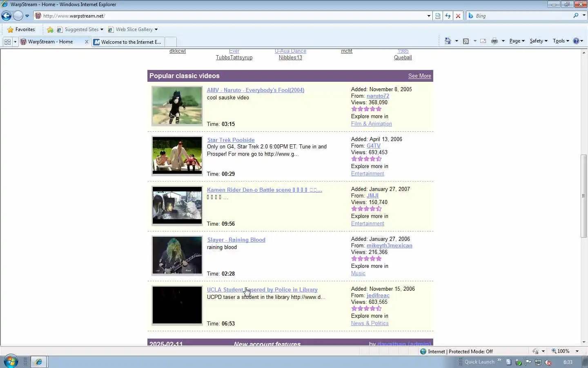This screenshot has width=588, height=368.
Task: Expand the tab list dropdown arrow
Action: [15, 42]
